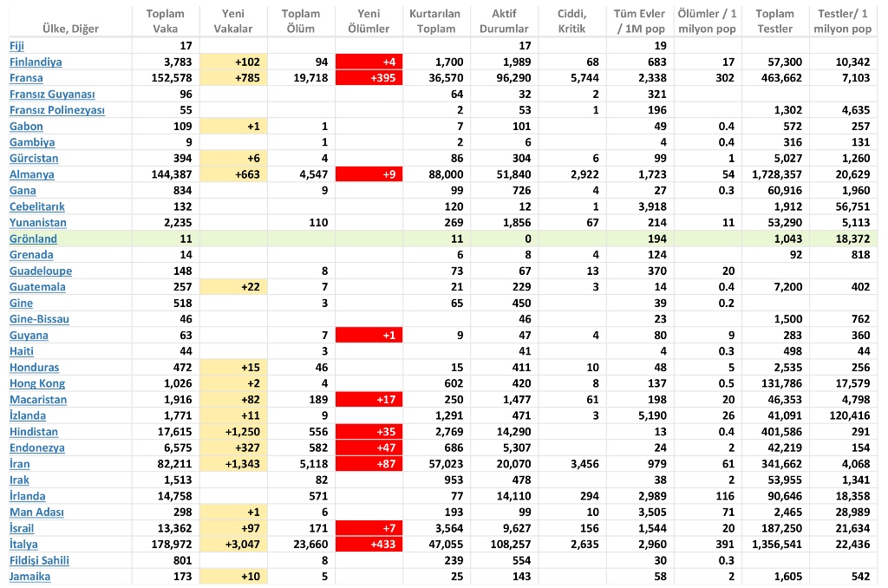Image resolution: width=888 pixels, height=588 pixels.
Task: Sort by the Toplam Testler column header
Action: pos(775,21)
